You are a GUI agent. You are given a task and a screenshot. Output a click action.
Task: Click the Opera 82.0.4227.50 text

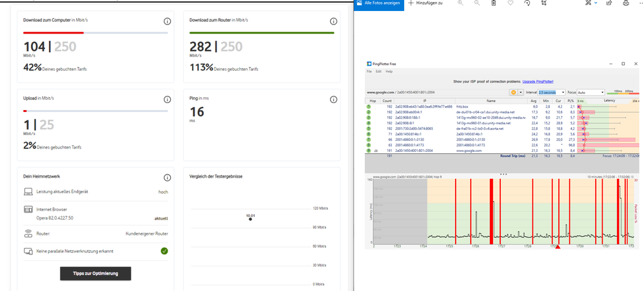click(x=55, y=218)
